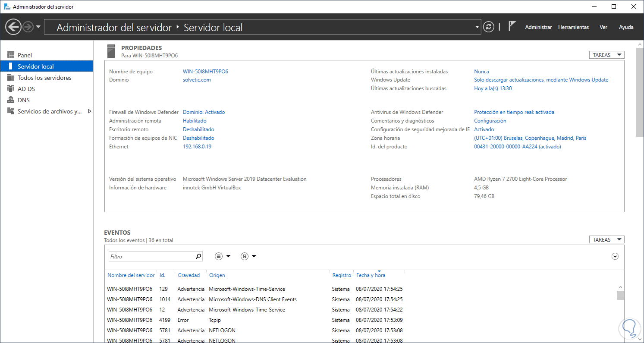Click the main page vertical scrollbar thumb
Screen dimensions: 644x343
[x=640, y=93]
